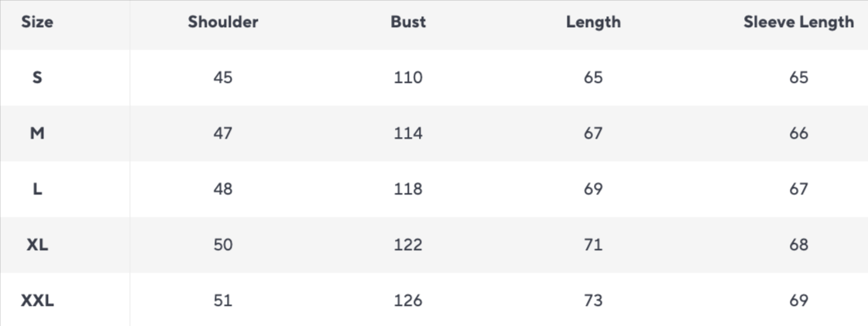Select the Sleeve Length column header
Viewport: 868px width, 326px height.
coord(798,22)
